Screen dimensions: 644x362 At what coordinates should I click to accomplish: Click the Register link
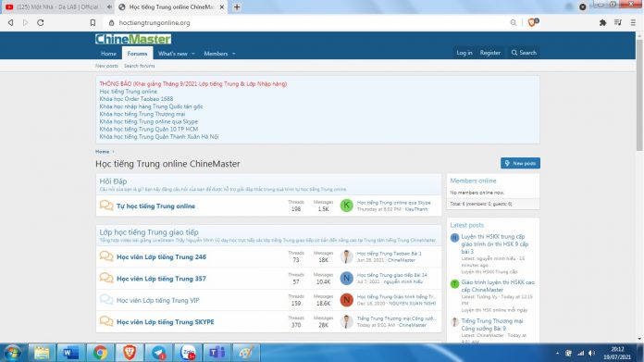pyautogui.click(x=490, y=53)
